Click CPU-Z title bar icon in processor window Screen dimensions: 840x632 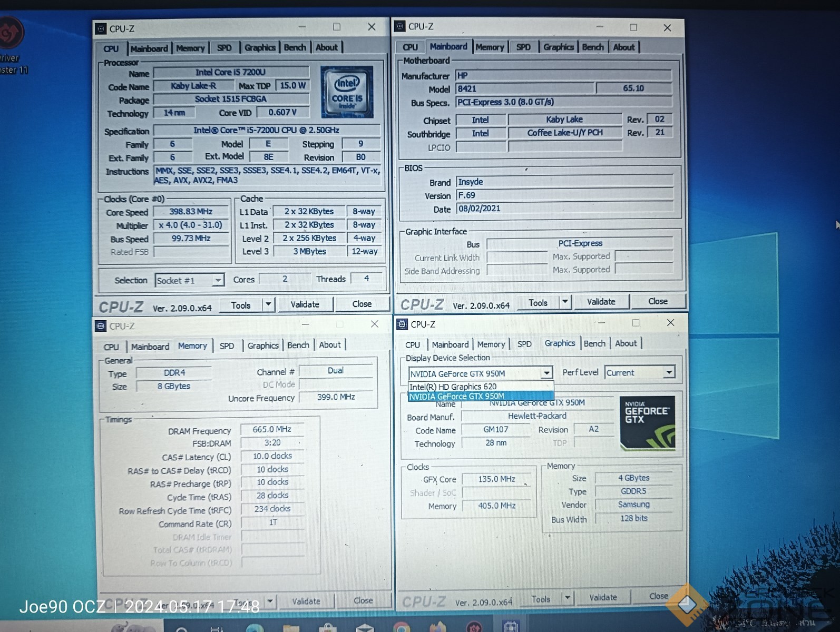[x=101, y=29]
